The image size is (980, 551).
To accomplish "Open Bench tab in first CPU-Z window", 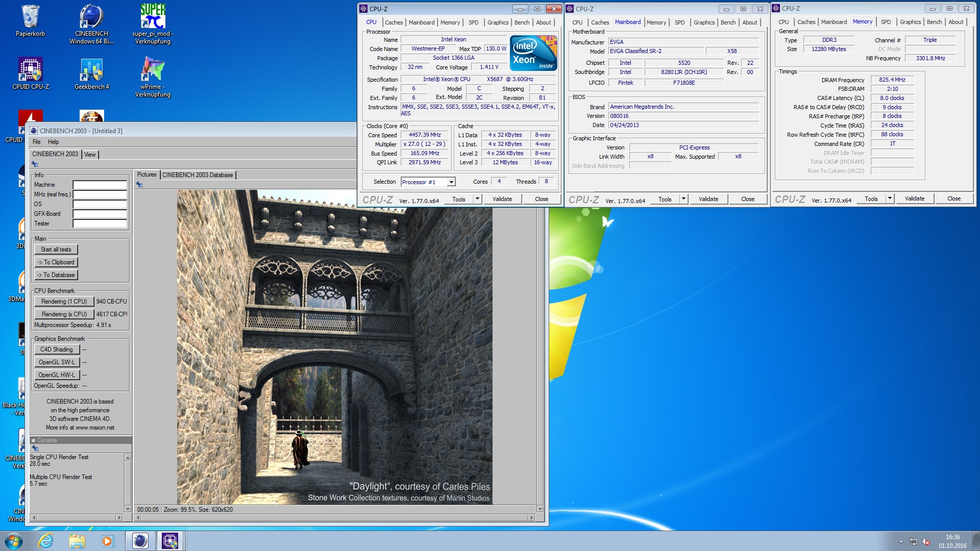I will point(522,22).
